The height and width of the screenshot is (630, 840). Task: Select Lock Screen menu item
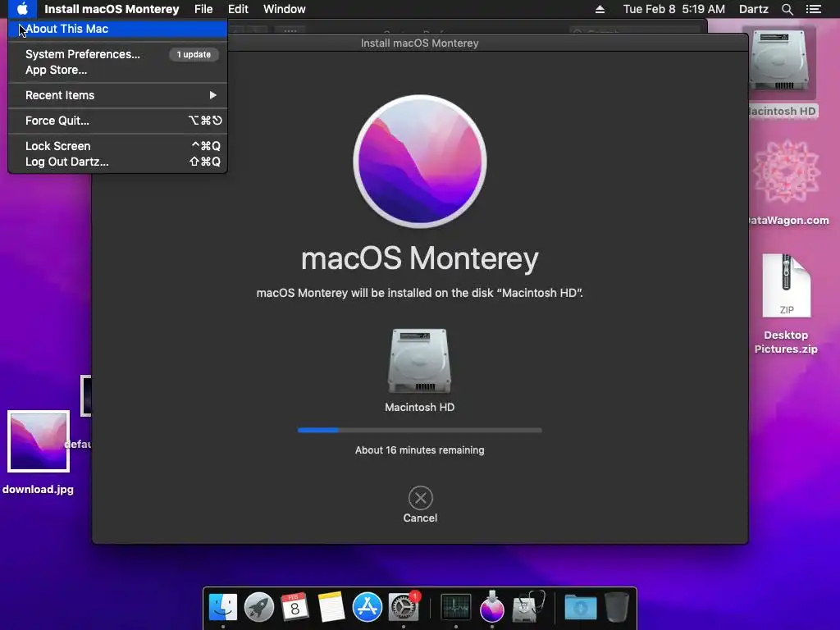click(117, 146)
